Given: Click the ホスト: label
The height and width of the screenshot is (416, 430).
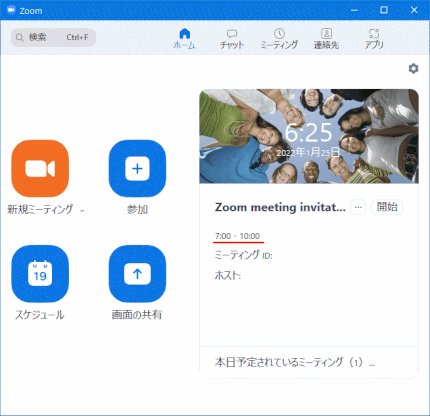Looking at the screenshot, I should click(x=228, y=275).
